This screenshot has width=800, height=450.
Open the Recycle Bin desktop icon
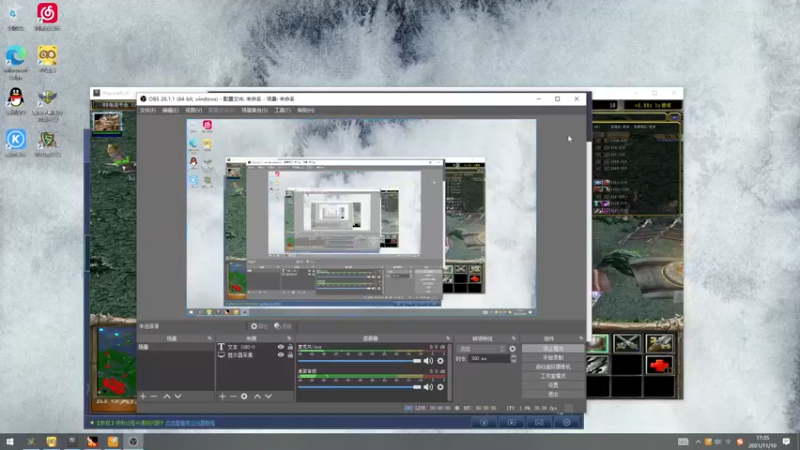click(x=15, y=16)
